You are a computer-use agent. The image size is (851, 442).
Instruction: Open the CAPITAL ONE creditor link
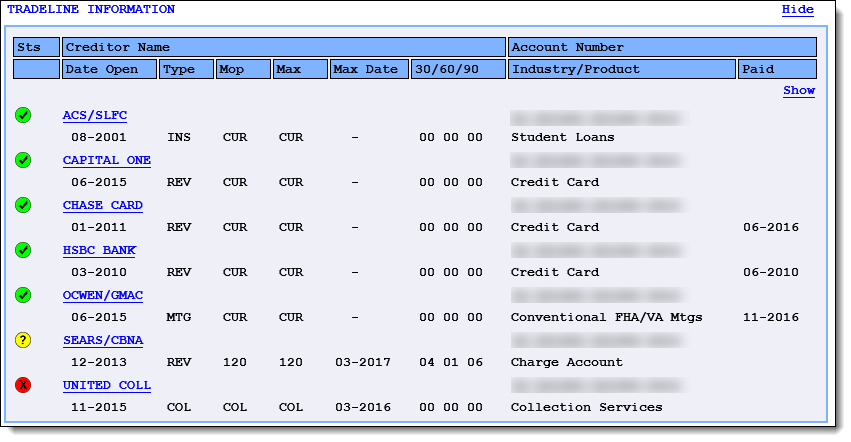(x=107, y=160)
